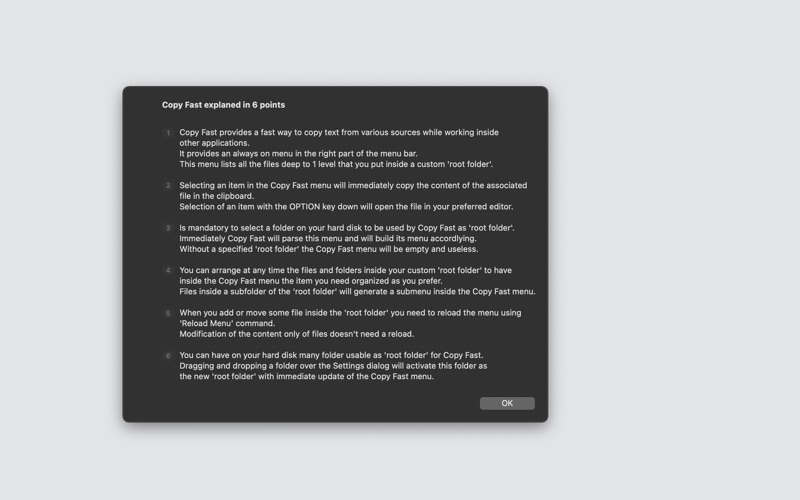The image size is (800, 500).
Task: Click the number 1 badge icon
Action: tap(168, 133)
